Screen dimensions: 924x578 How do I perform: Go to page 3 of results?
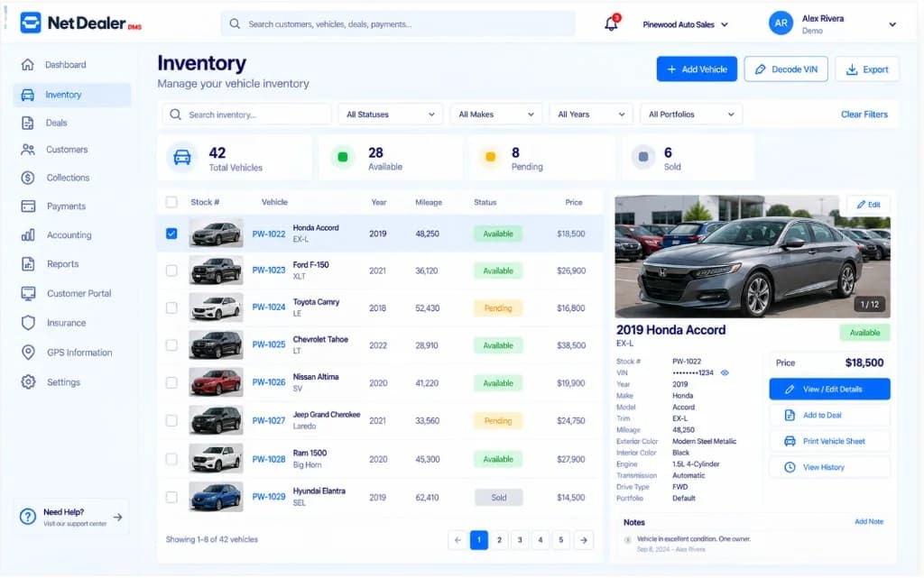tap(520, 540)
